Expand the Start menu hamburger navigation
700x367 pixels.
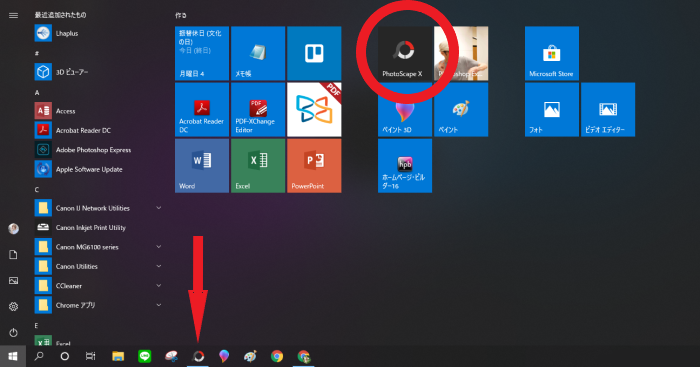pos(13,15)
